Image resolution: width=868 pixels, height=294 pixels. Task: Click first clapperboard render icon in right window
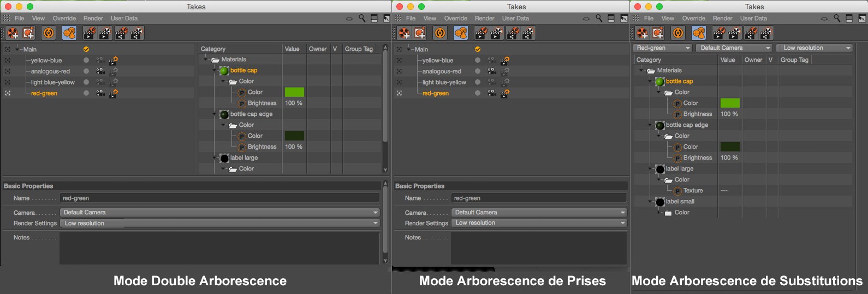point(719,33)
